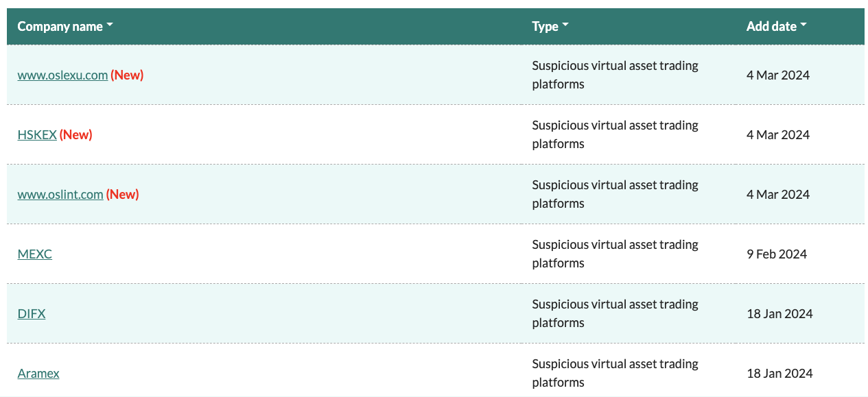
Task: Click the add date in the HSKEX row
Action: (x=778, y=135)
